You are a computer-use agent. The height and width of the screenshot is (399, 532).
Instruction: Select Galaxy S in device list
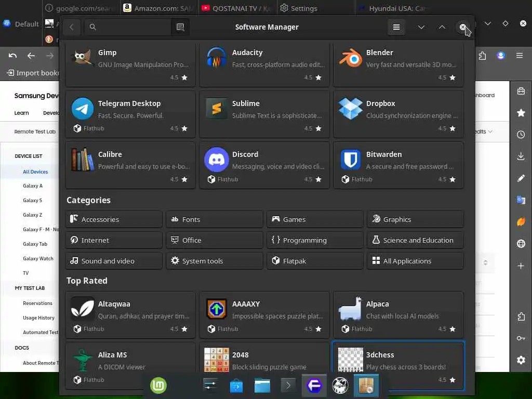tap(32, 200)
